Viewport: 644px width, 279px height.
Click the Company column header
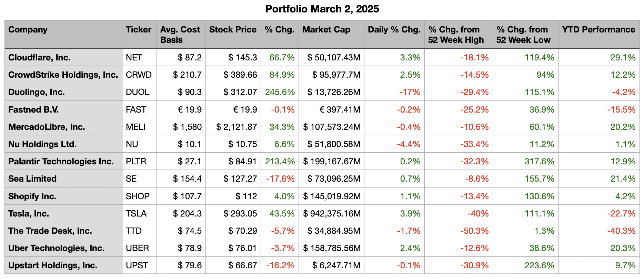coord(28,30)
